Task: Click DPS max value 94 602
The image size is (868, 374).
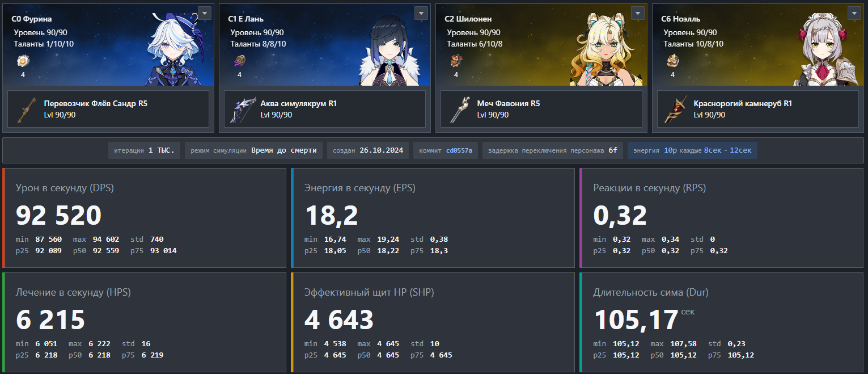Action: [105, 239]
